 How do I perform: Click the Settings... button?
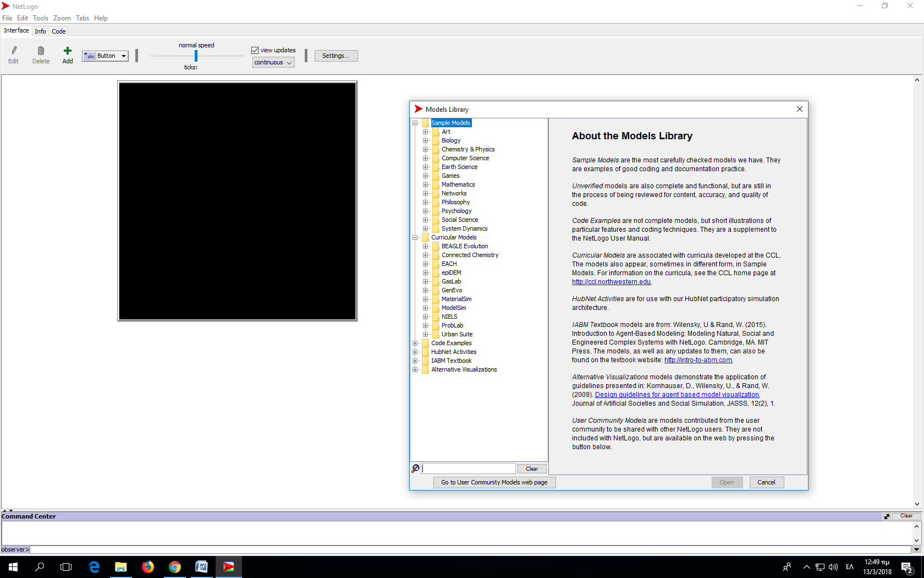pyautogui.click(x=336, y=56)
